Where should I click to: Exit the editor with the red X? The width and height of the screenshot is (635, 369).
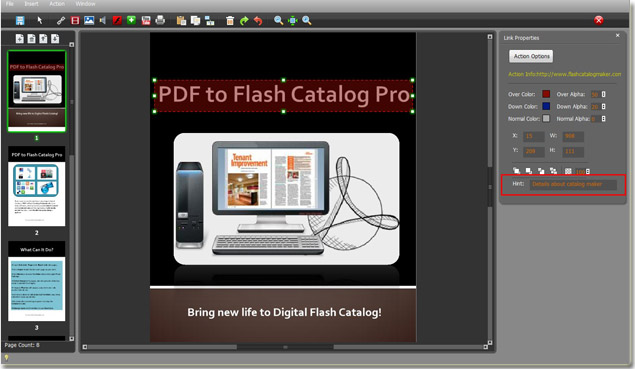tap(599, 20)
